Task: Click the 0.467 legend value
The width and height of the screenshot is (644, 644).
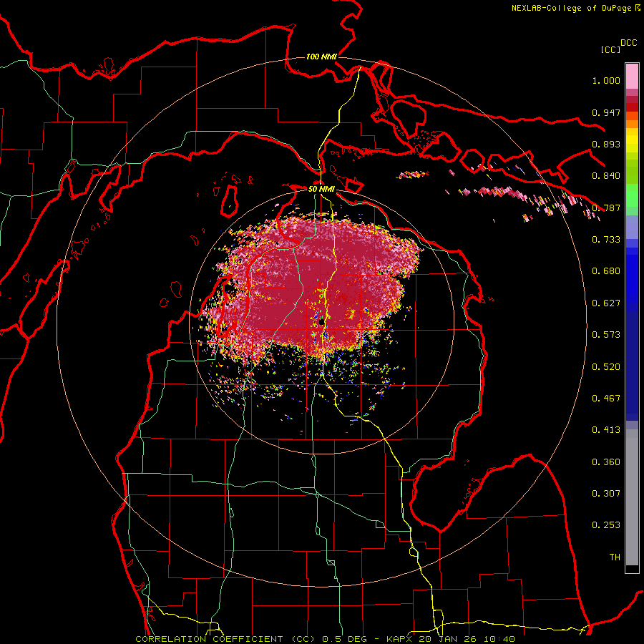Action: click(606, 399)
